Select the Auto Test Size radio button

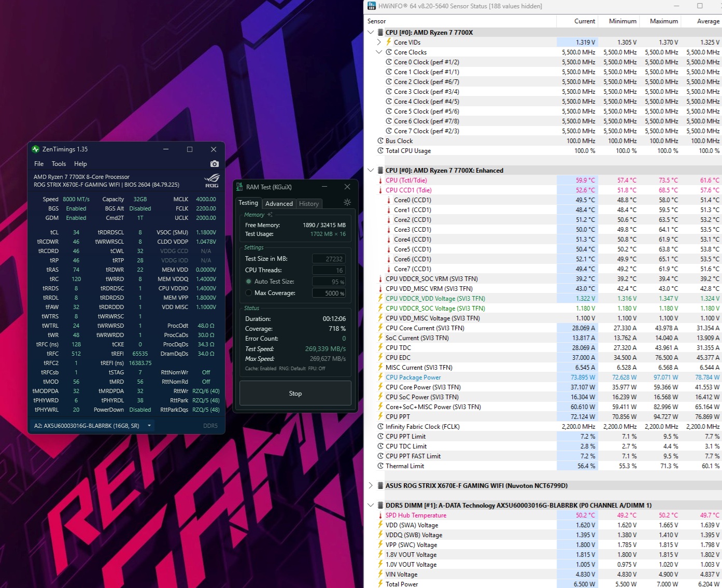coord(249,282)
